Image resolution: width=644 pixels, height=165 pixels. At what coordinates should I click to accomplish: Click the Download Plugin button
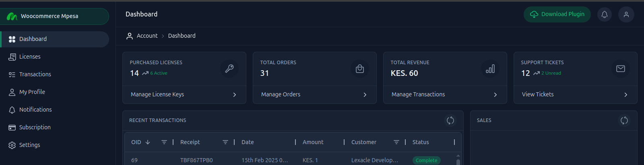coord(557,14)
